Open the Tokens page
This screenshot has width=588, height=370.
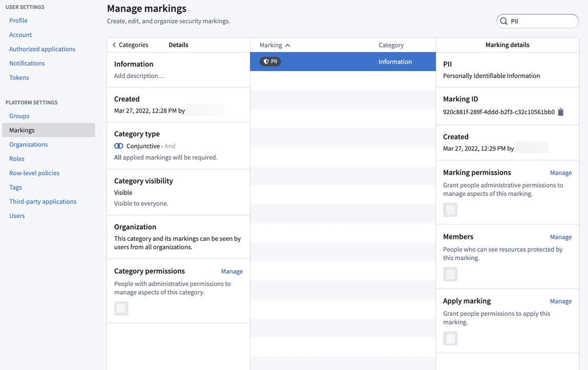[x=19, y=77]
